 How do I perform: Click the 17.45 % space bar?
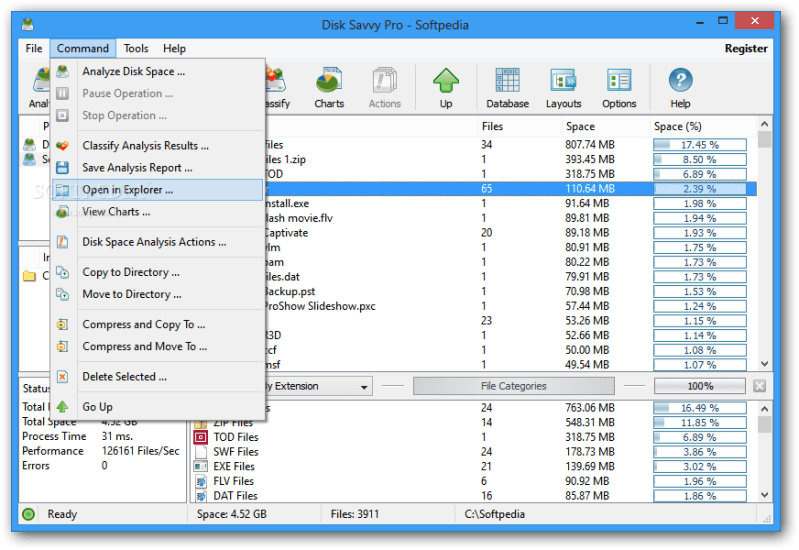700,145
